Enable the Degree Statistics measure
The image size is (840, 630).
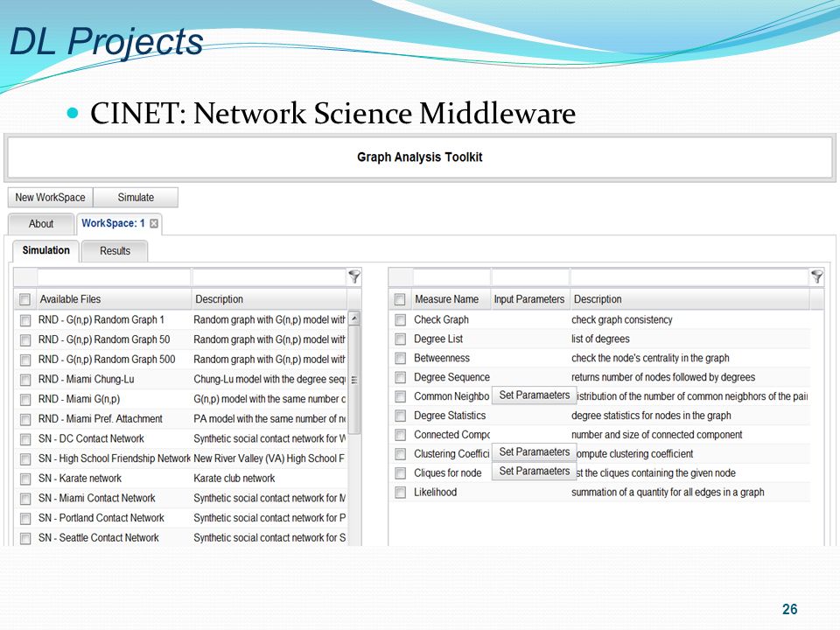pos(400,416)
